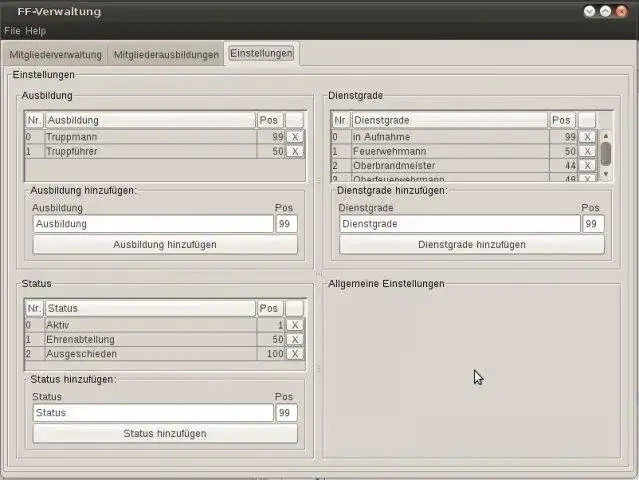Click the Ausbildung hinzufügen button

[x=165, y=245]
